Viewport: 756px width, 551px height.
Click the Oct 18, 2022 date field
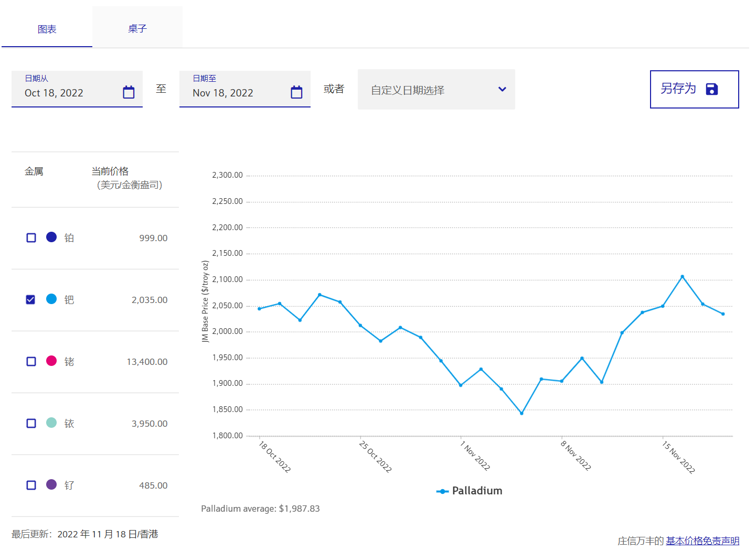[x=77, y=89]
